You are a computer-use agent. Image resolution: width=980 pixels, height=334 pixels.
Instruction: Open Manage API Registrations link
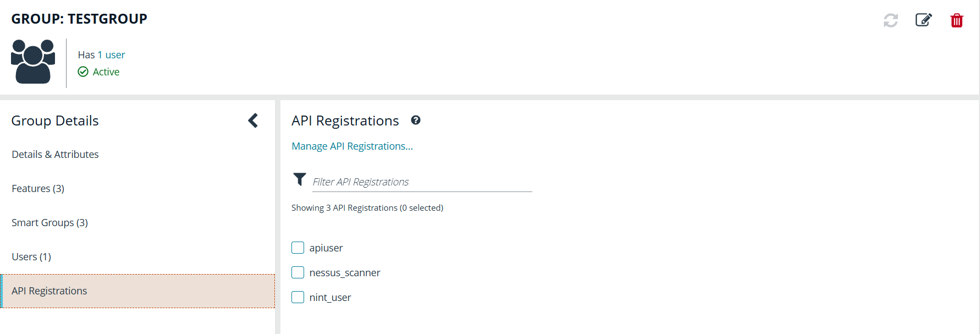(352, 146)
